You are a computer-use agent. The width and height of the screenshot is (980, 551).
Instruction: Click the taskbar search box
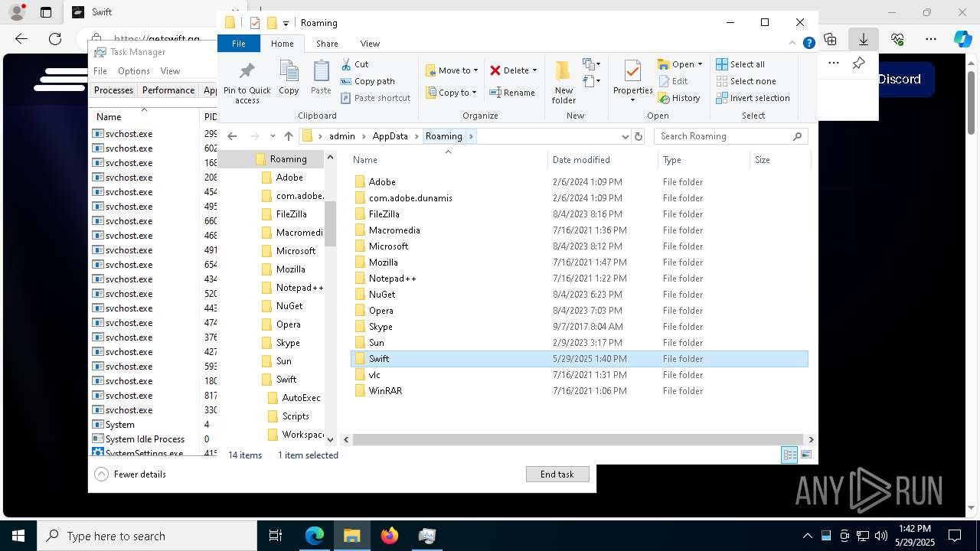click(146, 536)
